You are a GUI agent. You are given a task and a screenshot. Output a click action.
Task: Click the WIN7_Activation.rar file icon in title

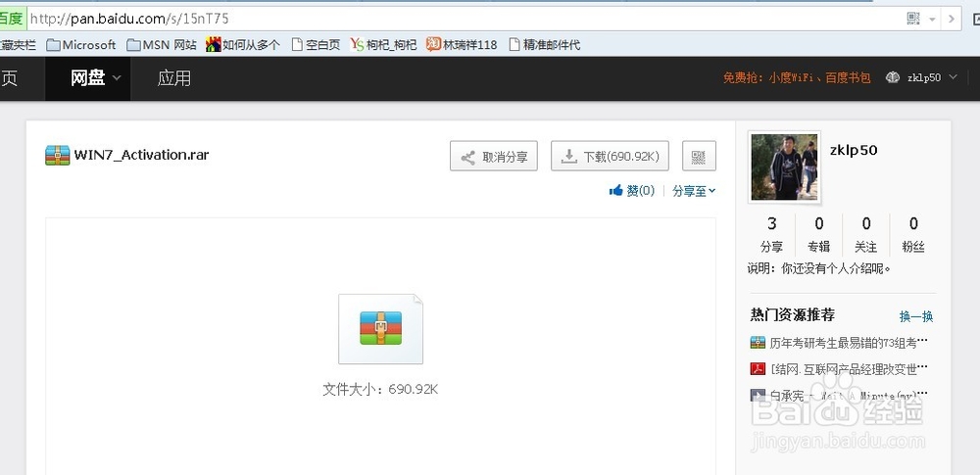coord(58,155)
